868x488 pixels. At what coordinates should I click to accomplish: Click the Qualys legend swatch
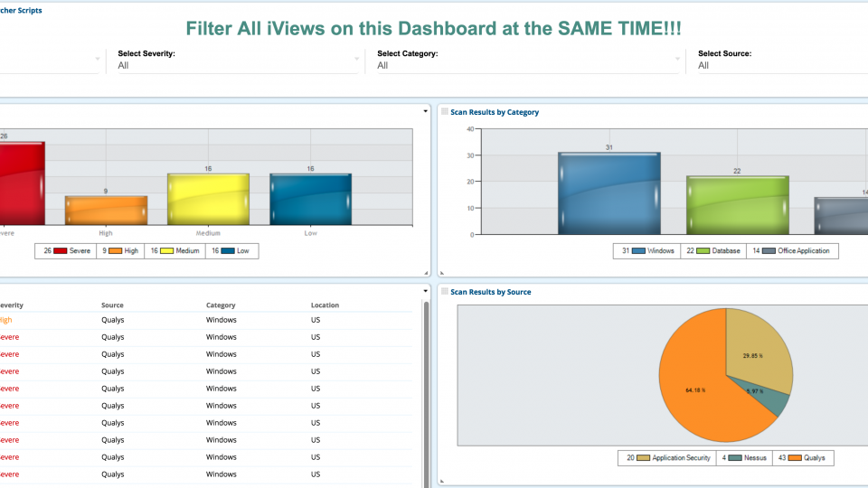[x=795, y=458]
